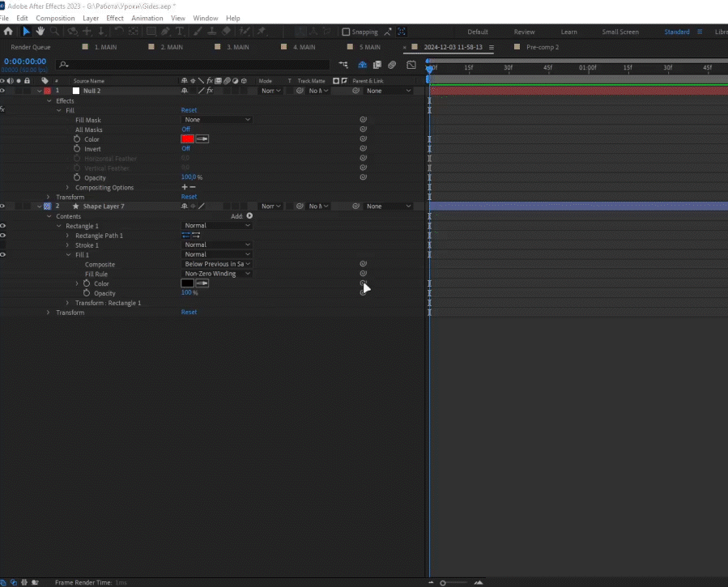Select the Brush tool

point(198,32)
